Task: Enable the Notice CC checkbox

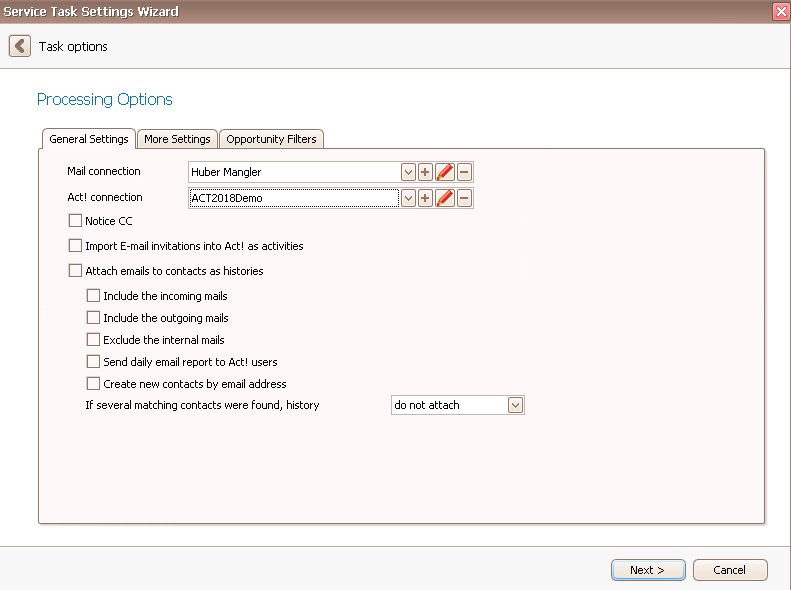Action: (75, 220)
